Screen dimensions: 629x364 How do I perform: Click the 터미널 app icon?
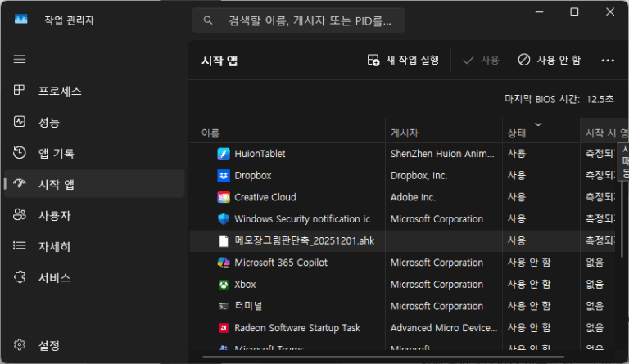(223, 306)
